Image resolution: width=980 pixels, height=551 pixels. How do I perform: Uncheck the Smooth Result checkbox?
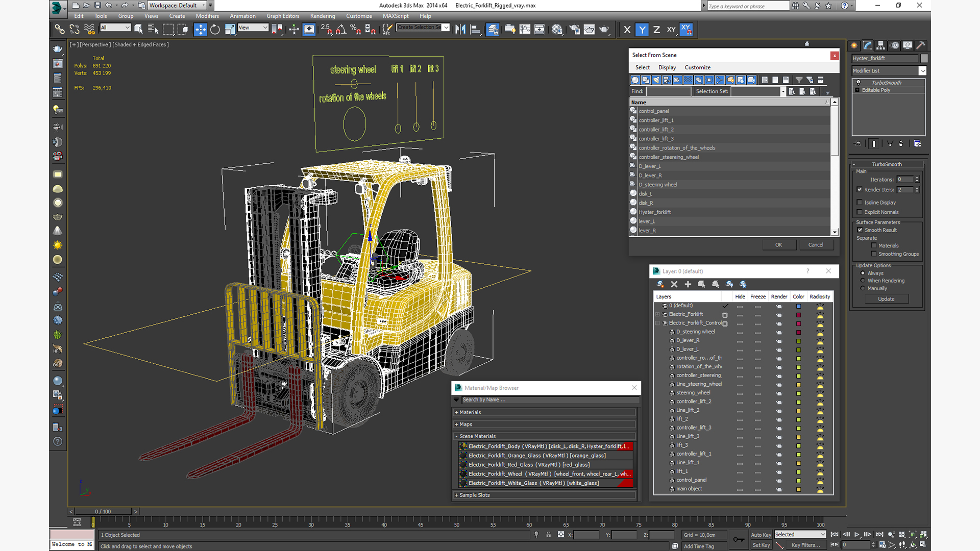[x=860, y=230]
